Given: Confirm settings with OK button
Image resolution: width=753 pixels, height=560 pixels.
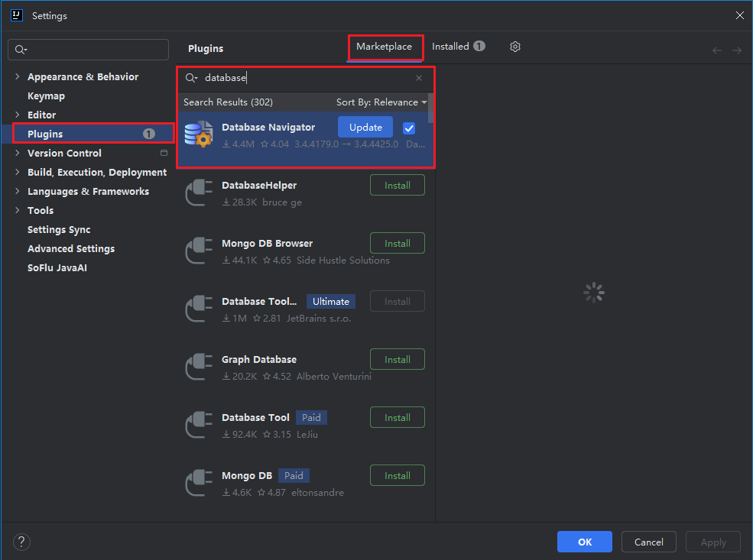Looking at the screenshot, I should [585, 542].
